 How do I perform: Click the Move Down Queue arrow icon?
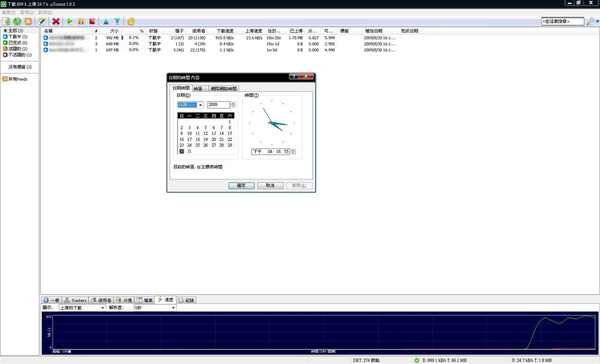point(117,21)
